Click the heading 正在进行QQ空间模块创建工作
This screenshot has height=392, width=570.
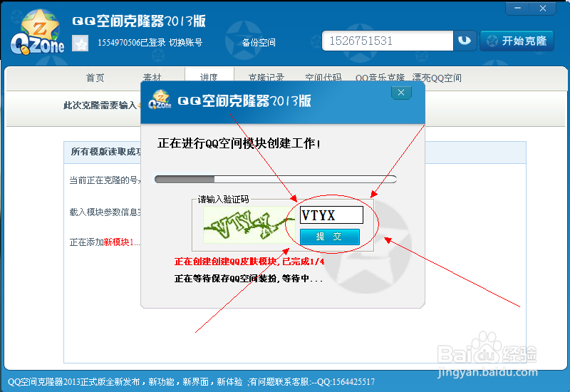pyautogui.click(x=239, y=144)
